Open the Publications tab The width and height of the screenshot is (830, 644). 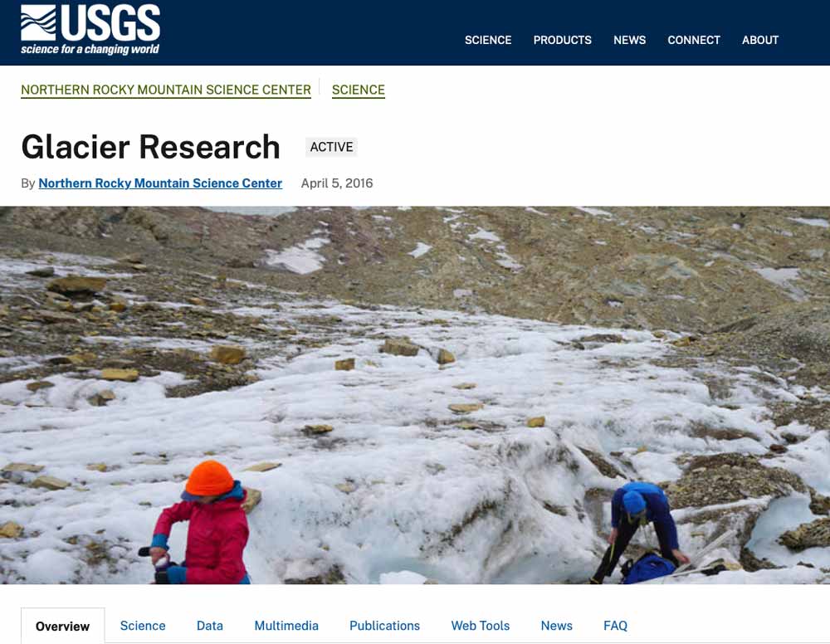384,626
